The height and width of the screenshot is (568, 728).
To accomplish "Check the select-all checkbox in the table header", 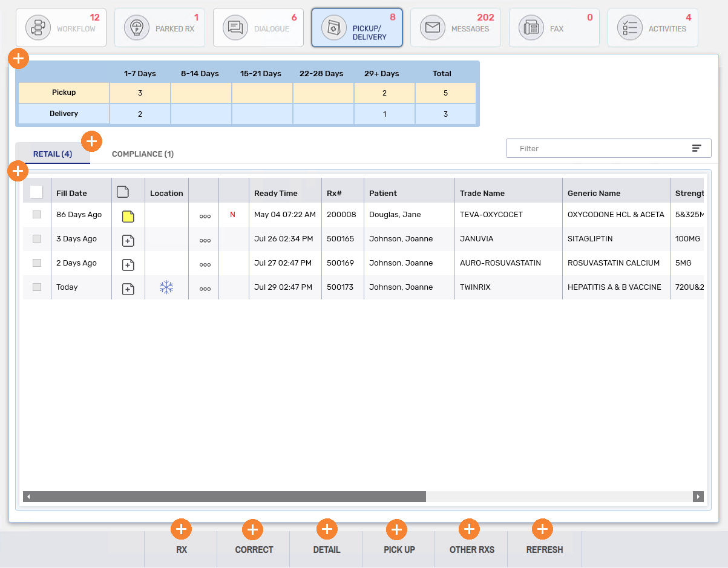I will pyautogui.click(x=36, y=191).
